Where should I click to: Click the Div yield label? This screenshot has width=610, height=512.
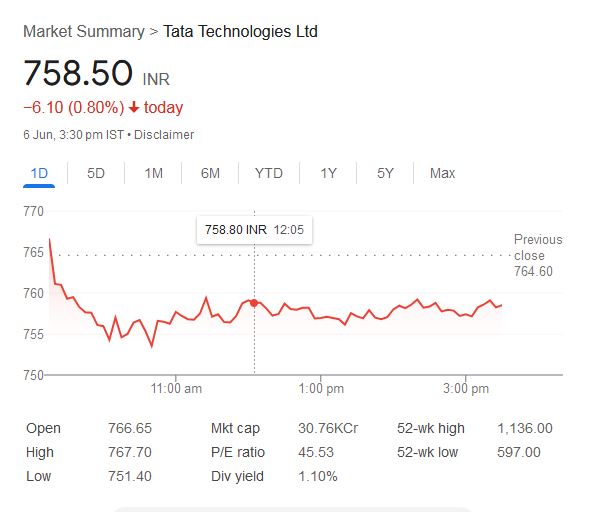(x=237, y=476)
